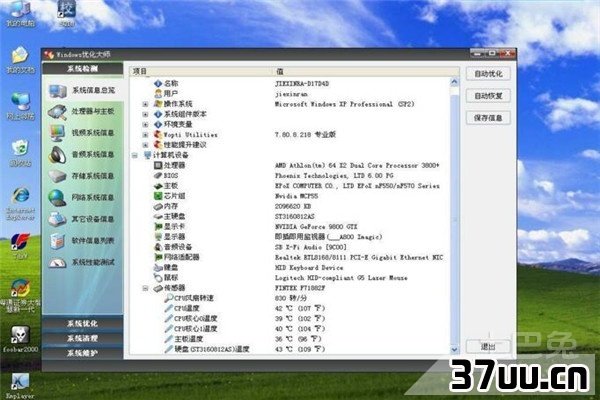Switch to the 系统优化 section tab
The width and height of the screenshot is (600, 400).
tap(82, 323)
